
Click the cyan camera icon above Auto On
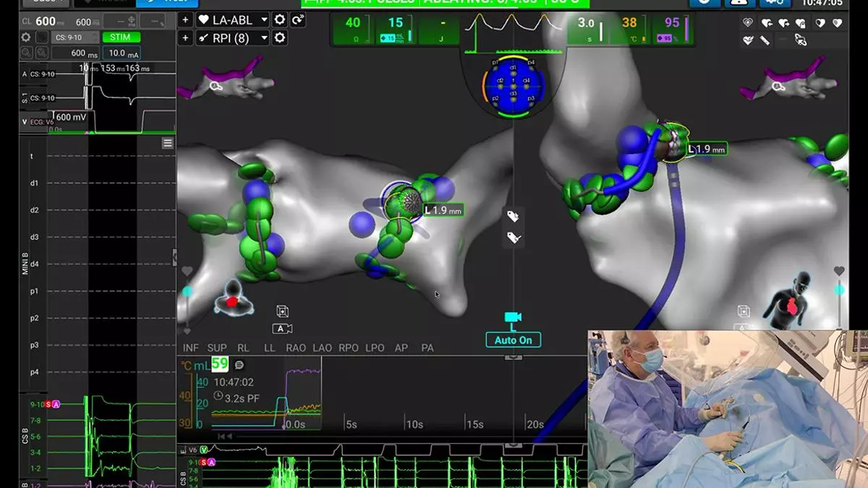514,317
